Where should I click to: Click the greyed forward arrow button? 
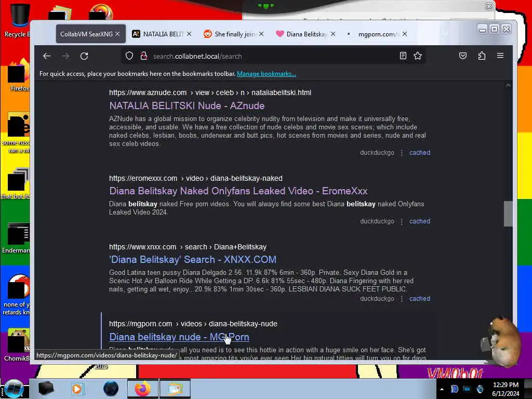click(65, 56)
